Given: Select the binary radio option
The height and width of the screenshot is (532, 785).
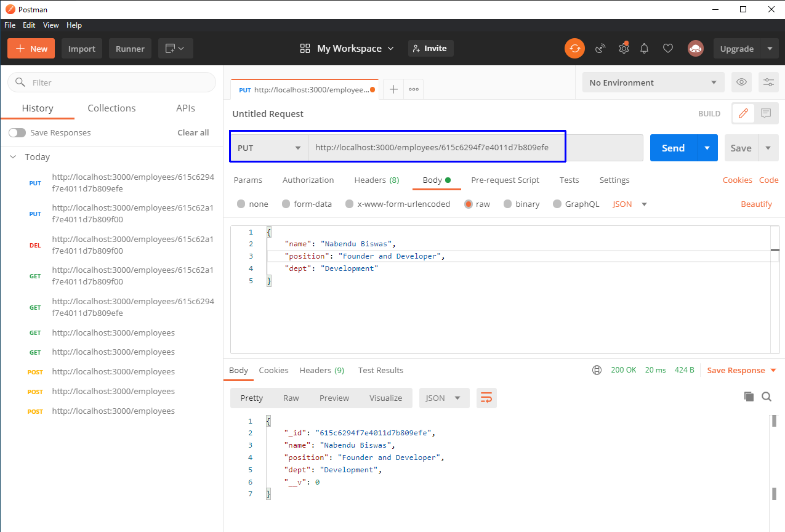Looking at the screenshot, I should [508, 204].
